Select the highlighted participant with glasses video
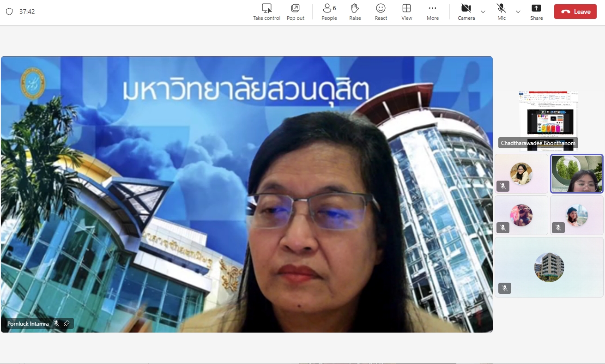The image size is (605, 364). [576, 174]
